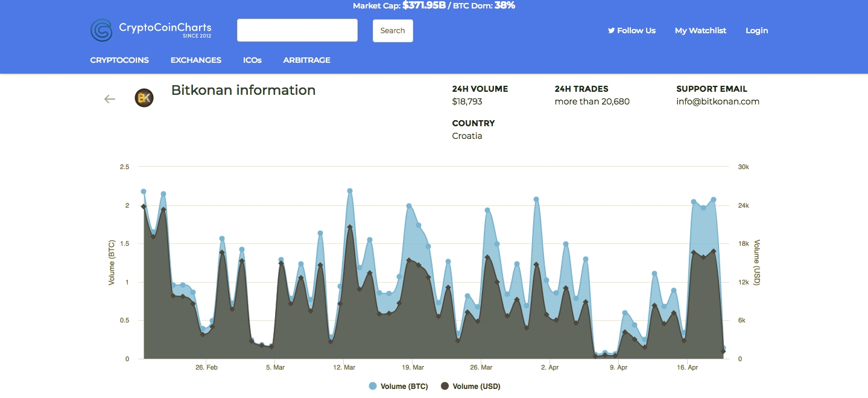Click the 24H volume value $18,793
The height and width of the screenshot is (398, 868).
point(467,101)
